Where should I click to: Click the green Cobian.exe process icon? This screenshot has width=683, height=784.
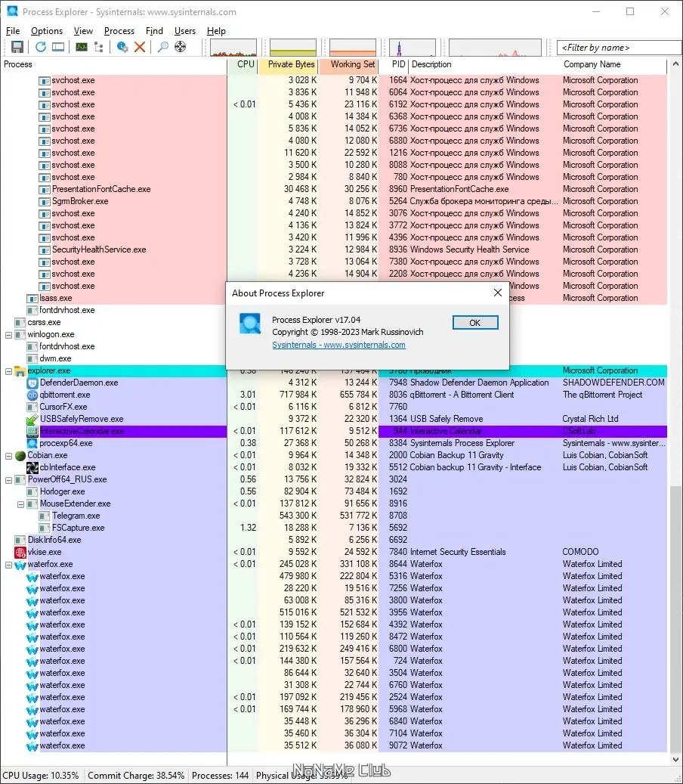click(x=20, y=455)
